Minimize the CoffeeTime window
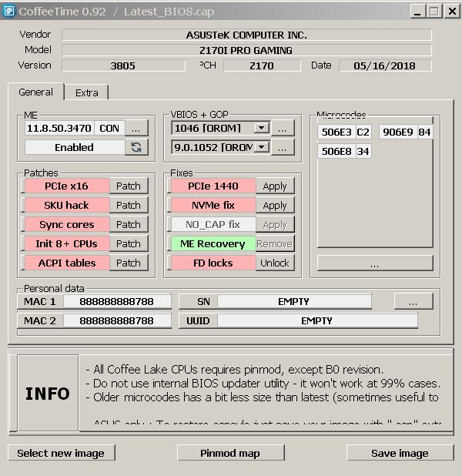The height and width of the screenshot is (476, 462). pos(418,12)
